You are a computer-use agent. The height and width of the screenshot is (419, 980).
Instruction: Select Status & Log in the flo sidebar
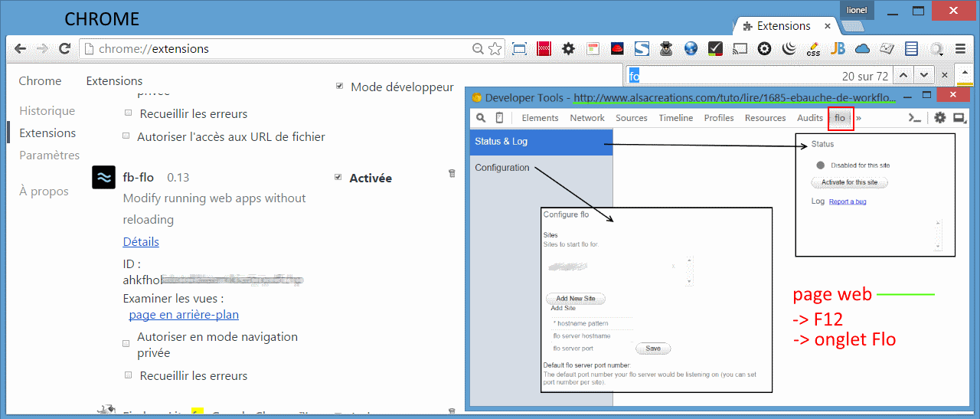541,142
